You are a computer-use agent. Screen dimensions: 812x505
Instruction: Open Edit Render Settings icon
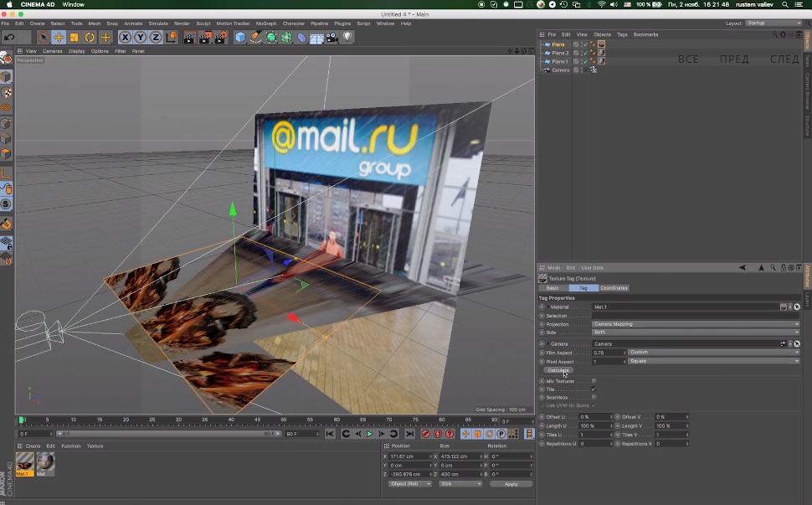220,38
